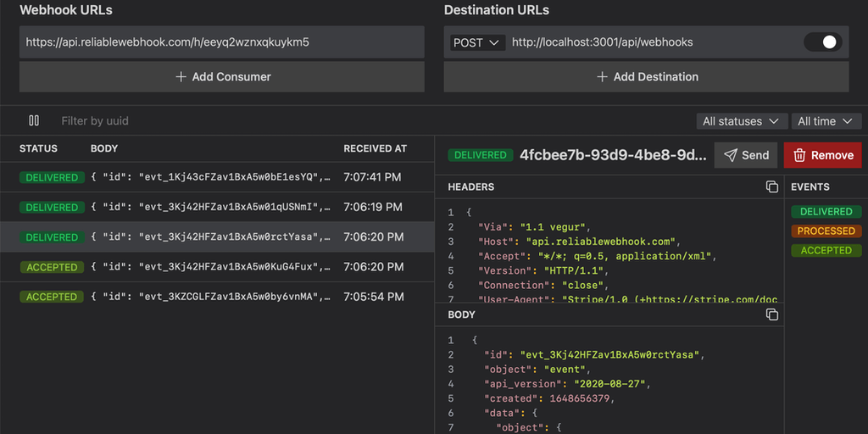The width and height of the screenshot is (868, 434).
Task: Click the Send paper plane button
Action: [x=747, y=155]
